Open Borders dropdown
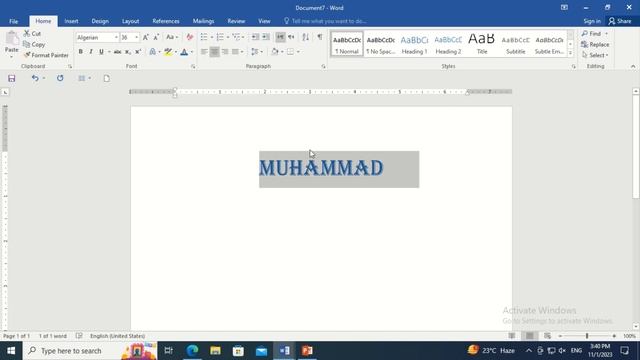640x360 pixels. point(298,52)
